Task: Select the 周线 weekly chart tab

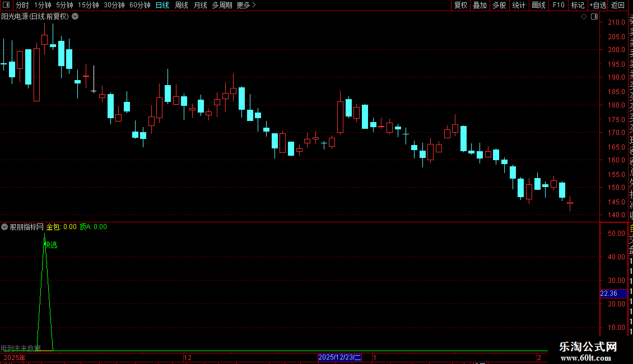Action: (181, 5)
